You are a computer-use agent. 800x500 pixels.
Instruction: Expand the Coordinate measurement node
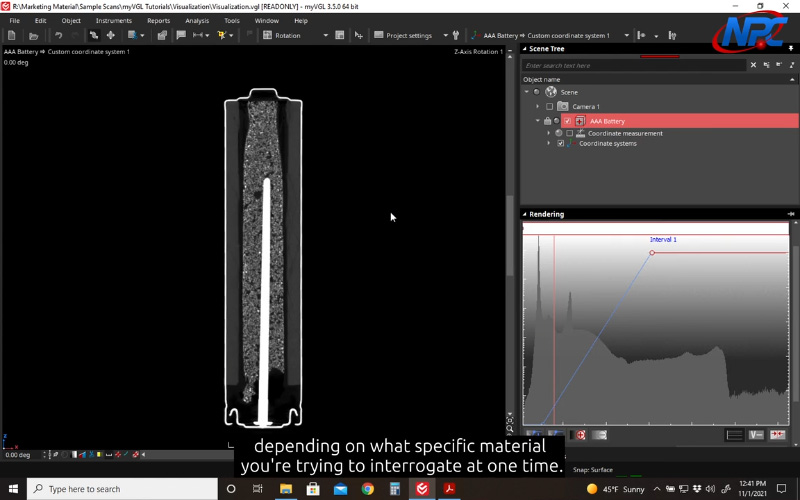point(548,133)
